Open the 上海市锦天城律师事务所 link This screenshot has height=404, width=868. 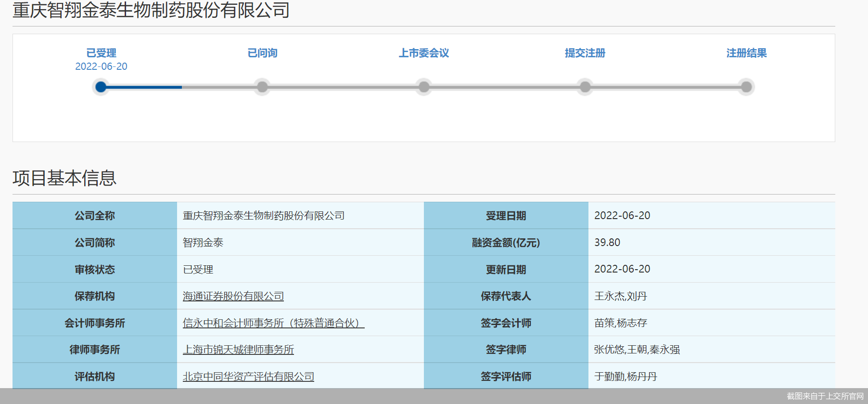point(238,350)
